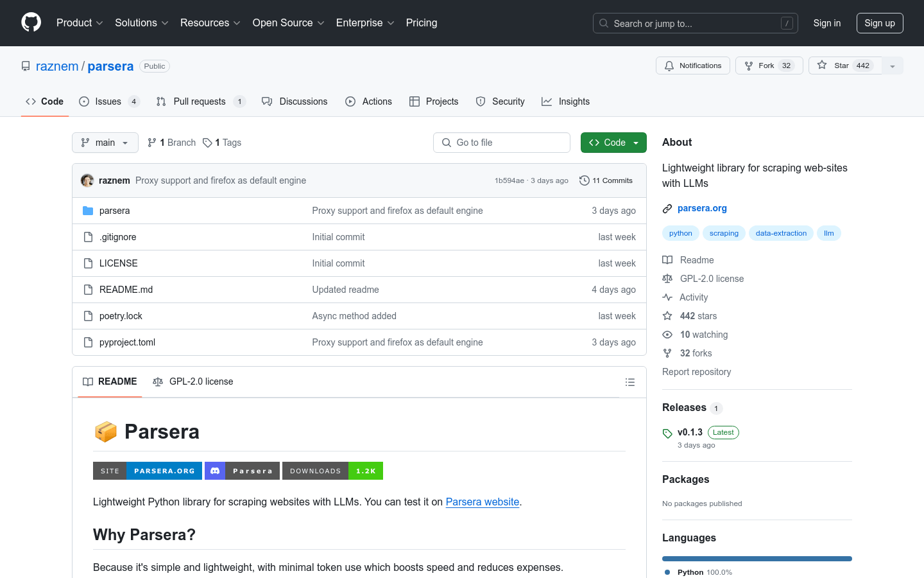The height and width of the screenshot is (578, 924).
Task: Switch to the Actions tab
Action: point(368,101)
